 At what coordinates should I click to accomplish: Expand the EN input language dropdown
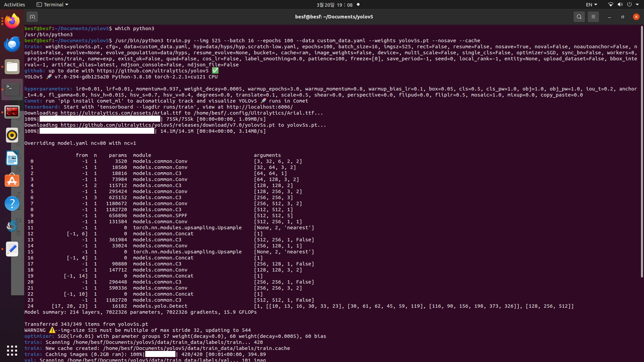coord(591,5)
